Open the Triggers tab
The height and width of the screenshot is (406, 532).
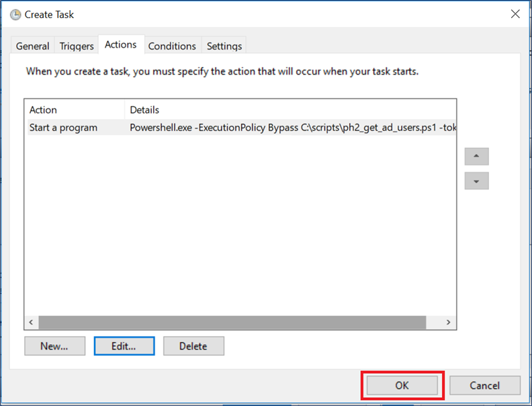[x=77, y=46]
